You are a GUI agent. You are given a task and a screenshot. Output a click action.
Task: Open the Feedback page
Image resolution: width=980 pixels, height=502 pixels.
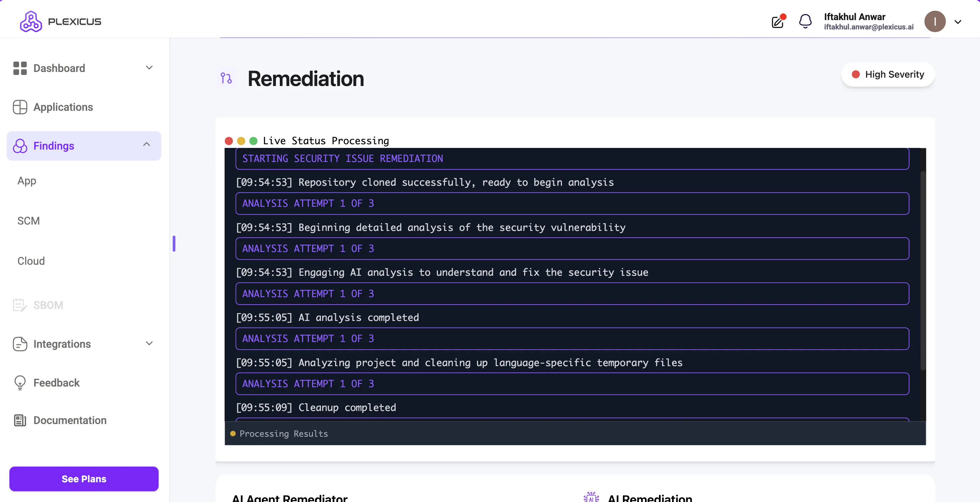pos(56,383)
